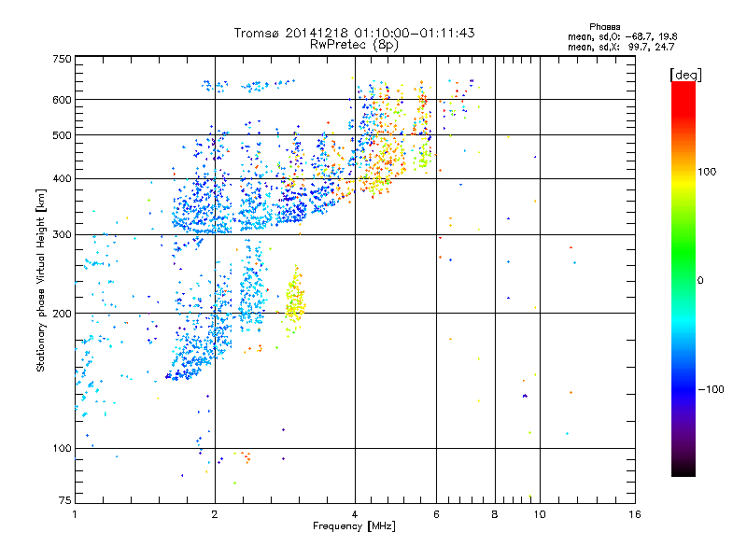This screenshot has width=747, height=560.
Task: Click the 'Phases' label in the header
Action: [x=604, y=27]
